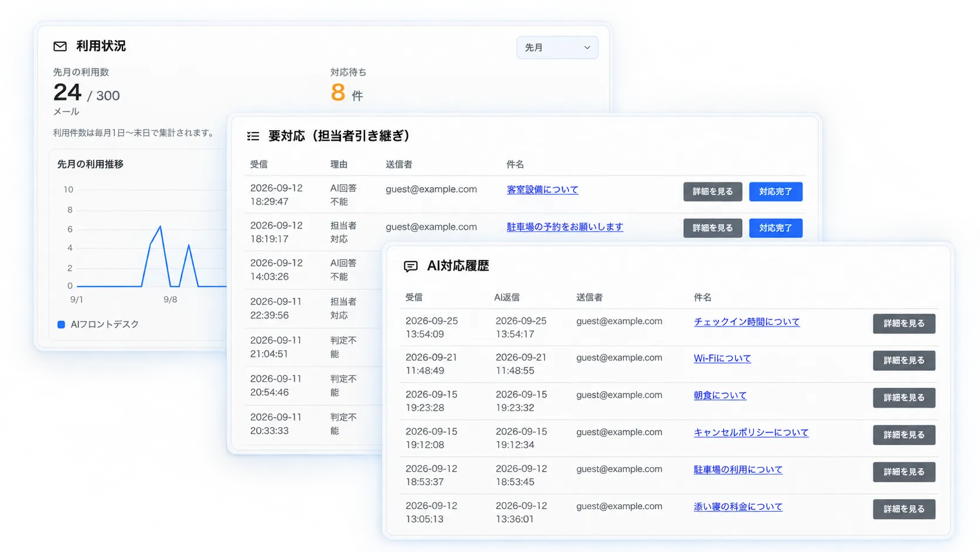
Task: Open 朝食について link
Action: 720,395
